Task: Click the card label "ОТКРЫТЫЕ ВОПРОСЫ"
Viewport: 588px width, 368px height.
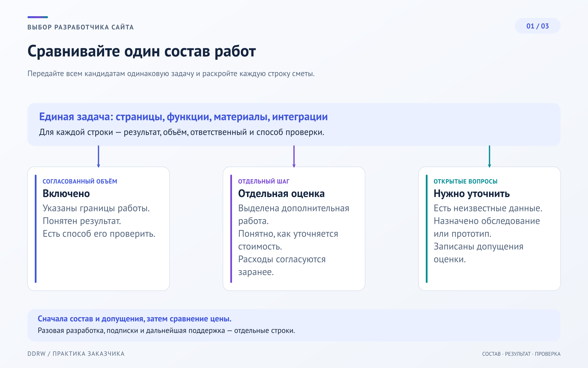Action: pyautogui.click(x=465, y=181)
